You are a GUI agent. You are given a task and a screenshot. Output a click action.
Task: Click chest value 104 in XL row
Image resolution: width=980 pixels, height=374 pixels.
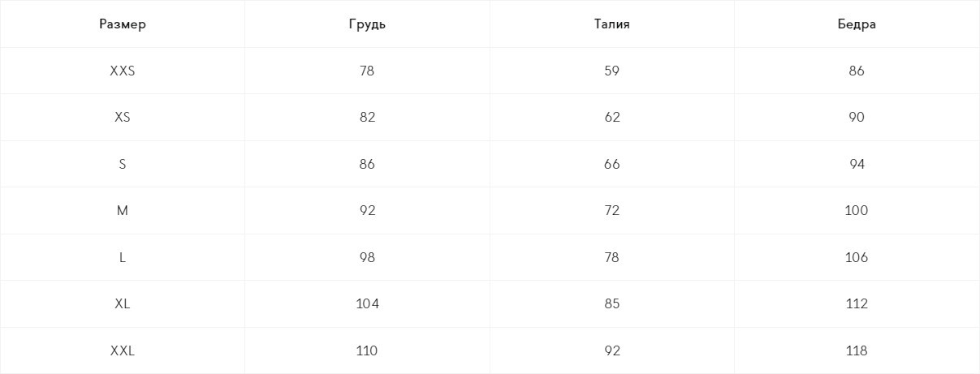coord(367,304)
